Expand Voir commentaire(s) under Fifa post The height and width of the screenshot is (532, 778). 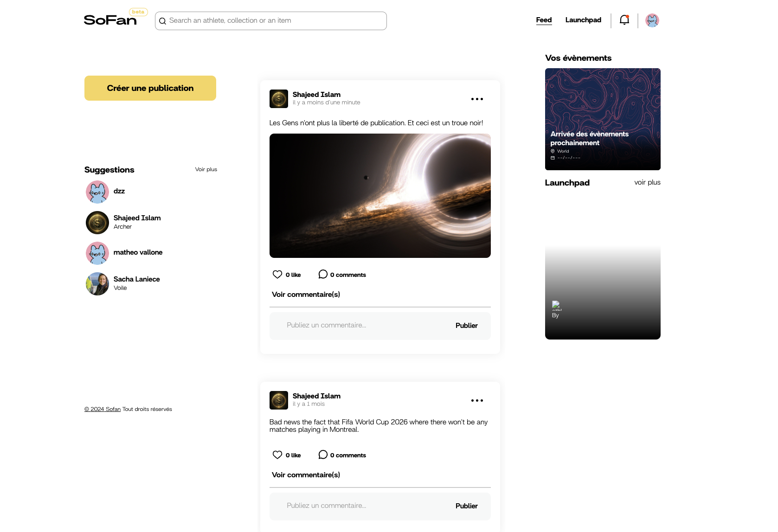[306, 475]
